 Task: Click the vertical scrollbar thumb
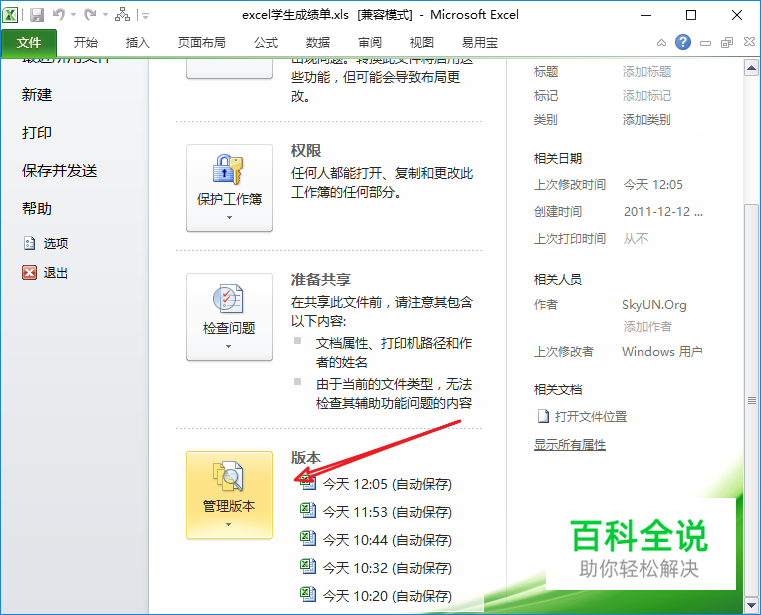point(751,399)
